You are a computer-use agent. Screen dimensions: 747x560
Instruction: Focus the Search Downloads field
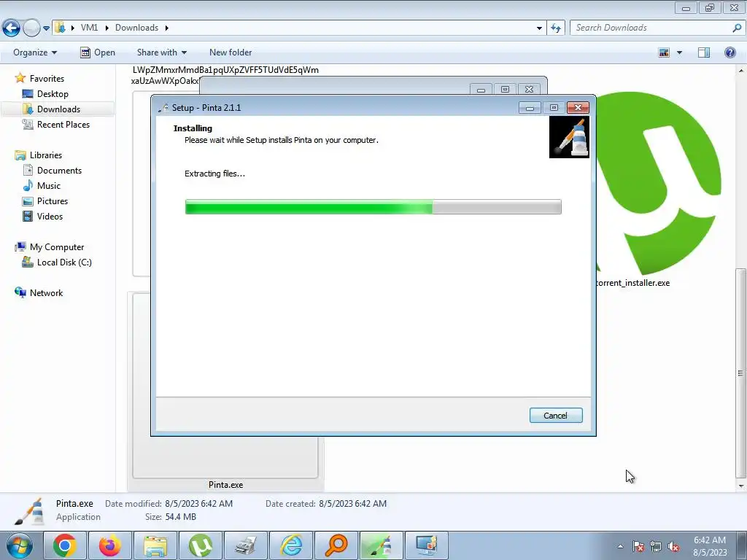[x=651, y=28]
